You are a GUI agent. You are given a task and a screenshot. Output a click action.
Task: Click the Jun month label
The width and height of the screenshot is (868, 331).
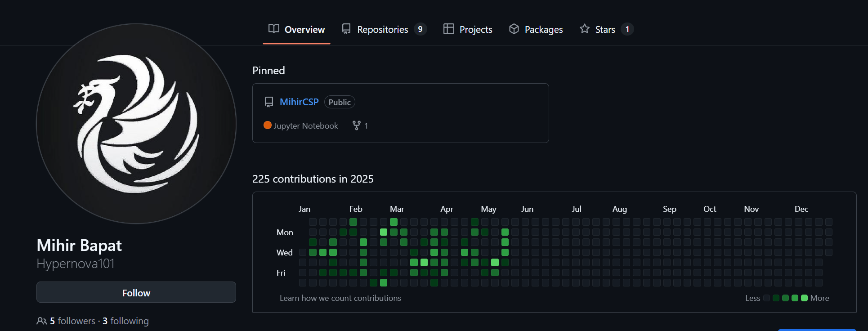coord(527,209)
